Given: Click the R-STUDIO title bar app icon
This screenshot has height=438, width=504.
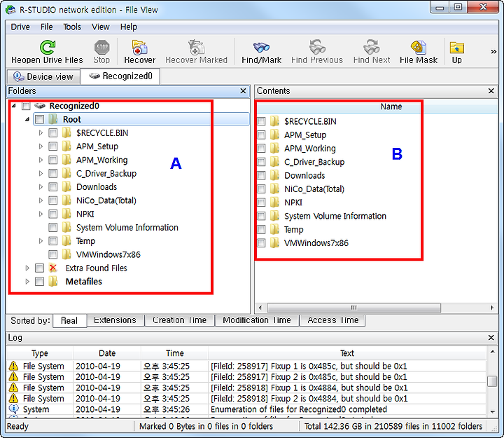Looking at the screenshot, I should [10, 10].
